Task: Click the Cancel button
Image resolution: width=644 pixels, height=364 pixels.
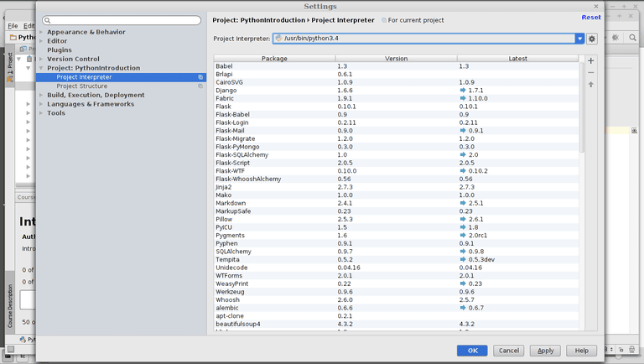Action: [x=508, y=351]
